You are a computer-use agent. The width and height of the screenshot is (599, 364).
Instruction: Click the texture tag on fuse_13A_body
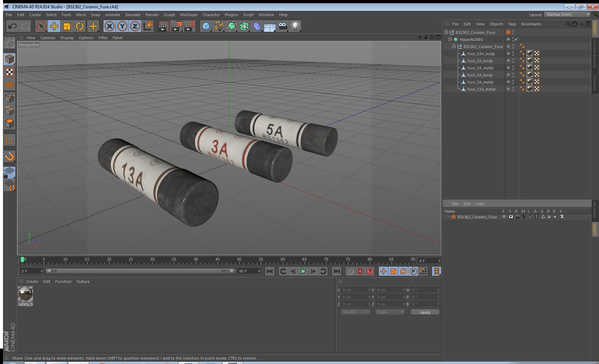[530, 53]
